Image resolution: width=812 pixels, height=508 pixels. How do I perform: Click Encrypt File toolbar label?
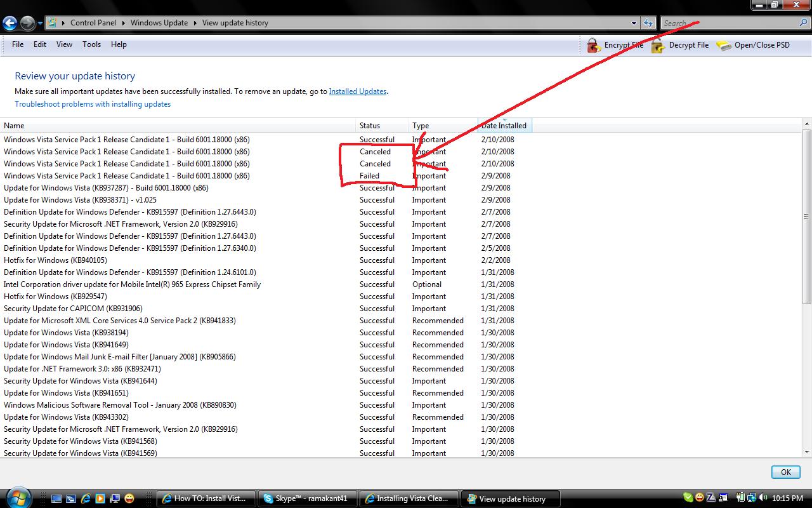click(624, 45)
